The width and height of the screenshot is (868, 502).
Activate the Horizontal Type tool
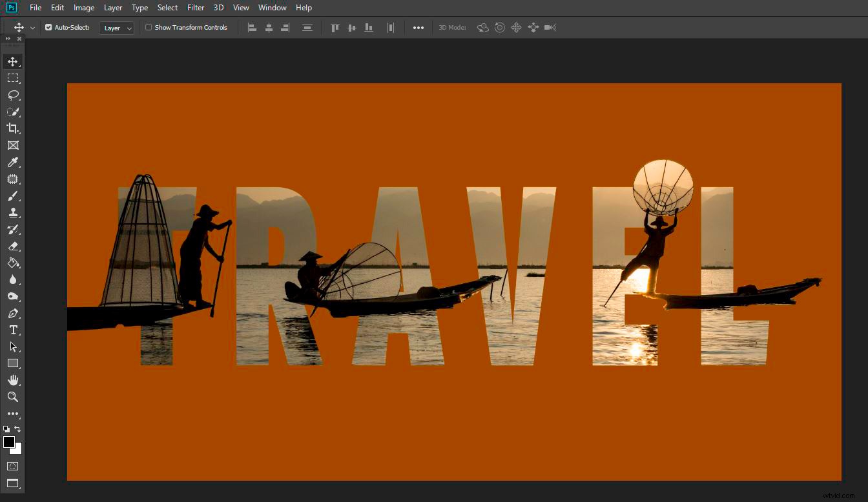(x=13, y=330)
